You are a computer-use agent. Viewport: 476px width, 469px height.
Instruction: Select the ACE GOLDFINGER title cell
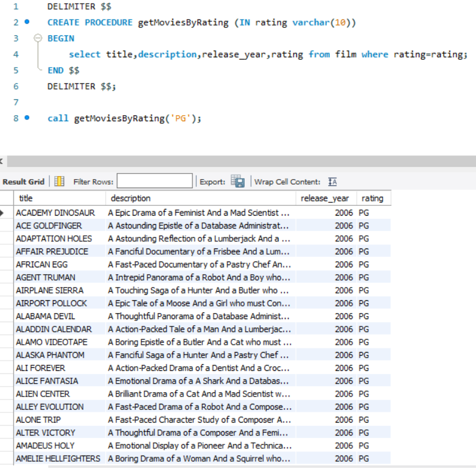click(x=60, y=226)
